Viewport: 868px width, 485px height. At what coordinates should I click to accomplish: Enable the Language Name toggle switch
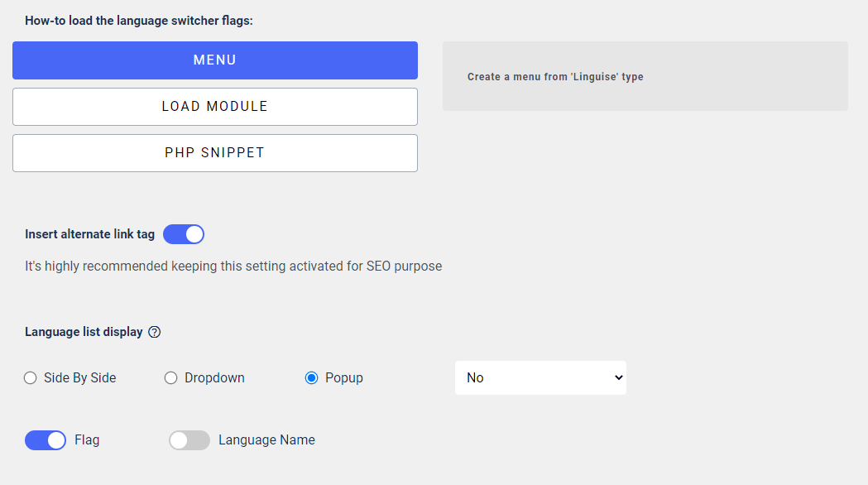(x=189, y=440)
